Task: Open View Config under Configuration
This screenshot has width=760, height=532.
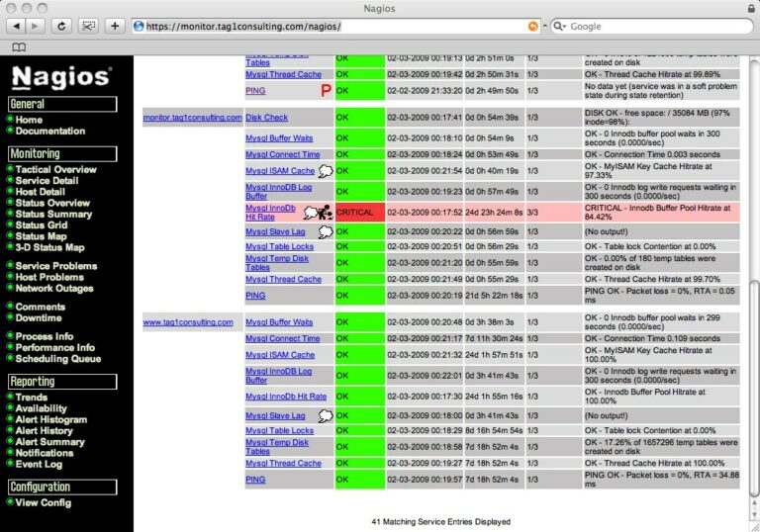Action: point(44,502)
